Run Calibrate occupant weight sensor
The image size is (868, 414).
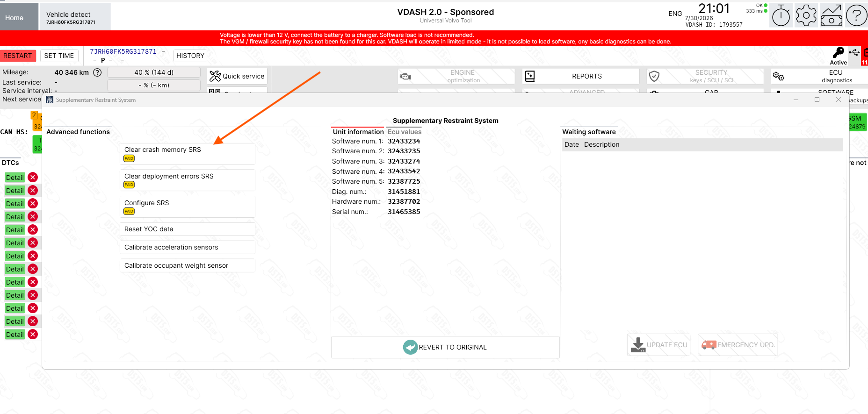coord(188,265)
